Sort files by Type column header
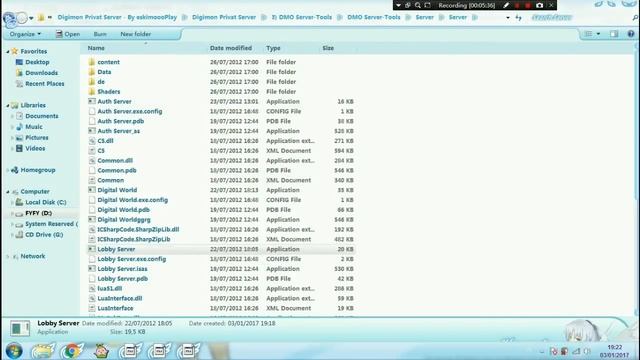 273,48
